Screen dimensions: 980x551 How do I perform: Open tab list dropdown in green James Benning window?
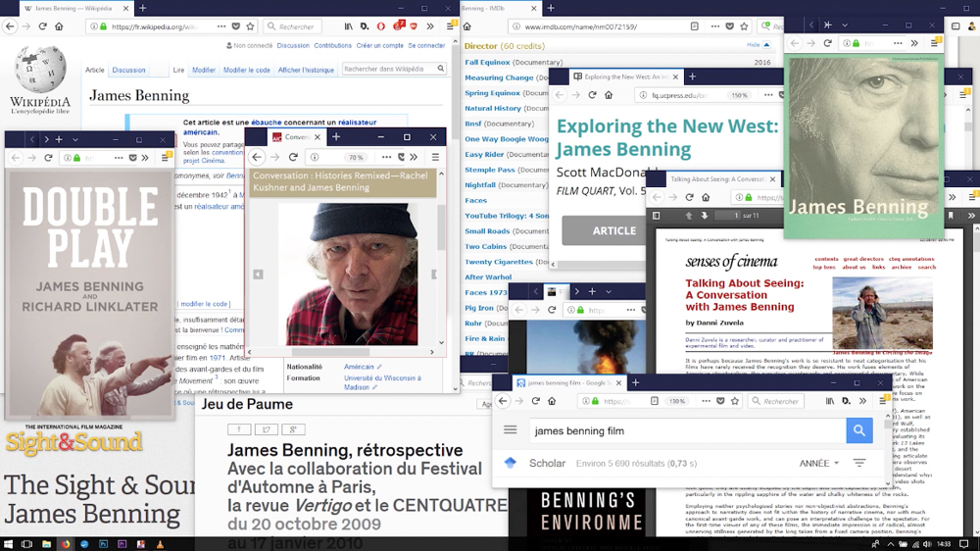coord(845,25)
